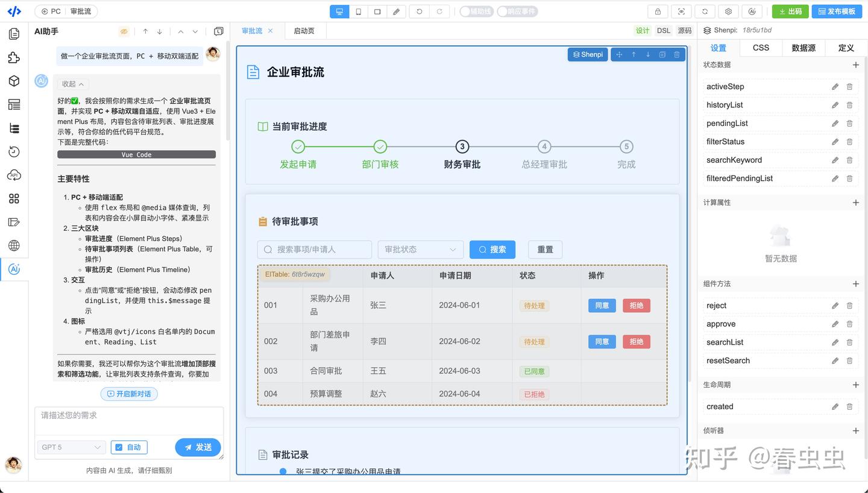This screenshot has width=868, height=493.
Task: Click step 3 财务审批 in progress bar
Action: tap(462, 155)
